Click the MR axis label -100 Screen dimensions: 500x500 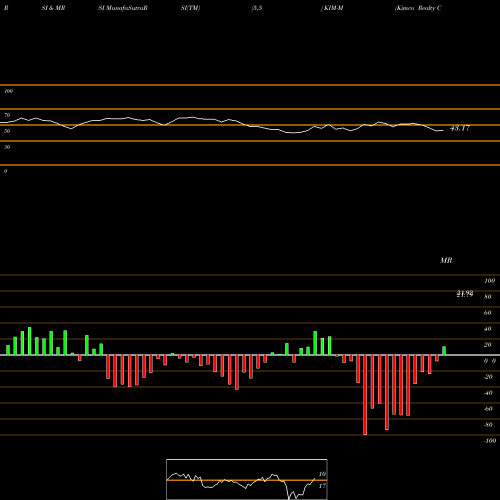coord(490,441)
